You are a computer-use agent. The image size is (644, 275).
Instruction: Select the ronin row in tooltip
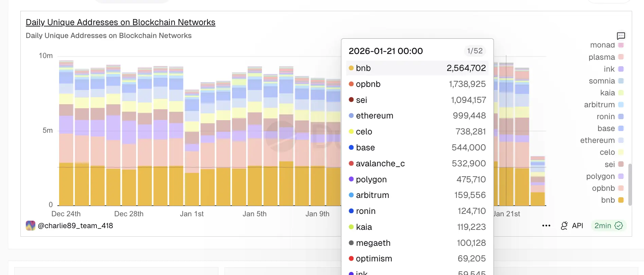click(x=417, y=211)
